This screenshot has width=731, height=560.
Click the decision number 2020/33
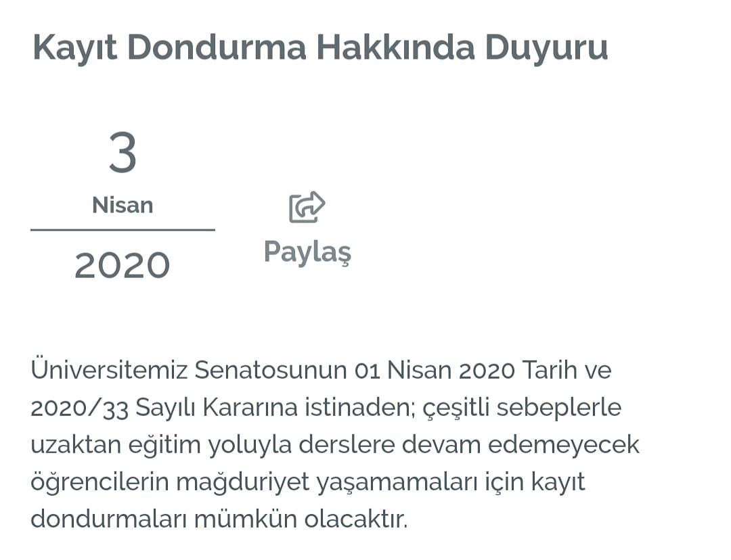79,409
